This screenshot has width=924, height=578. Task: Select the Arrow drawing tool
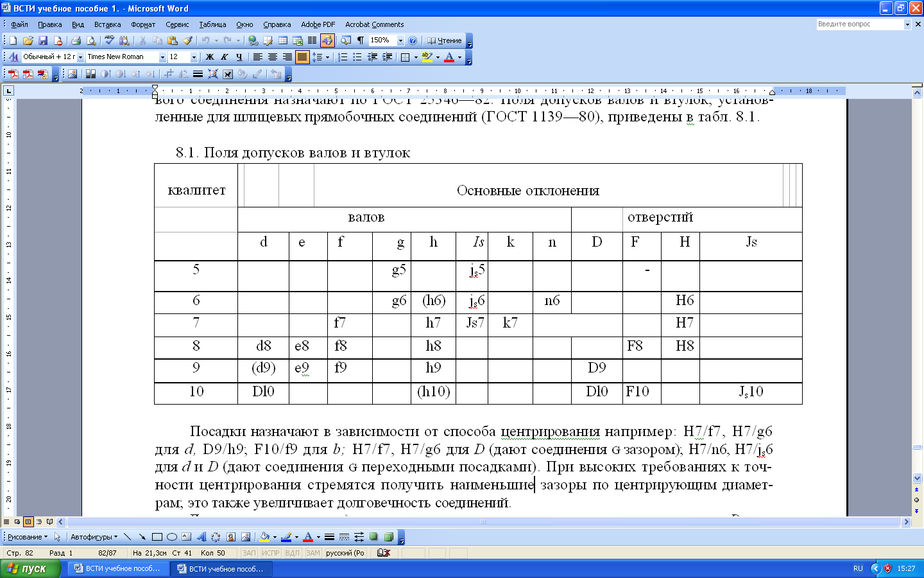pos(142,537)
